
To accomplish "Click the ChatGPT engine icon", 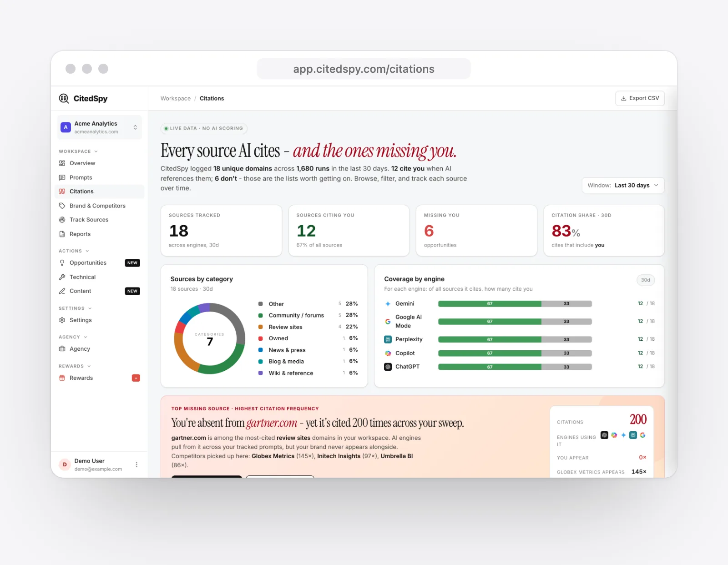I will (x=388, y=367).
